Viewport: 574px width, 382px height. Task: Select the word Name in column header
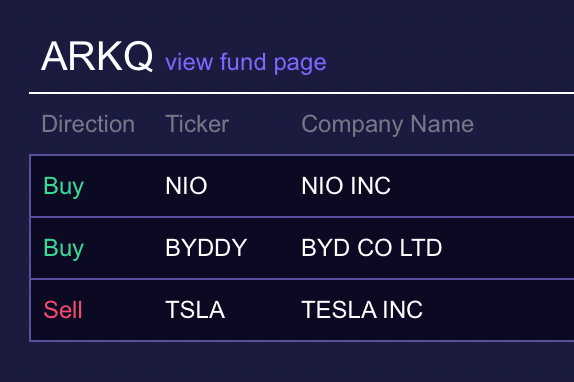tap(442, 124)
